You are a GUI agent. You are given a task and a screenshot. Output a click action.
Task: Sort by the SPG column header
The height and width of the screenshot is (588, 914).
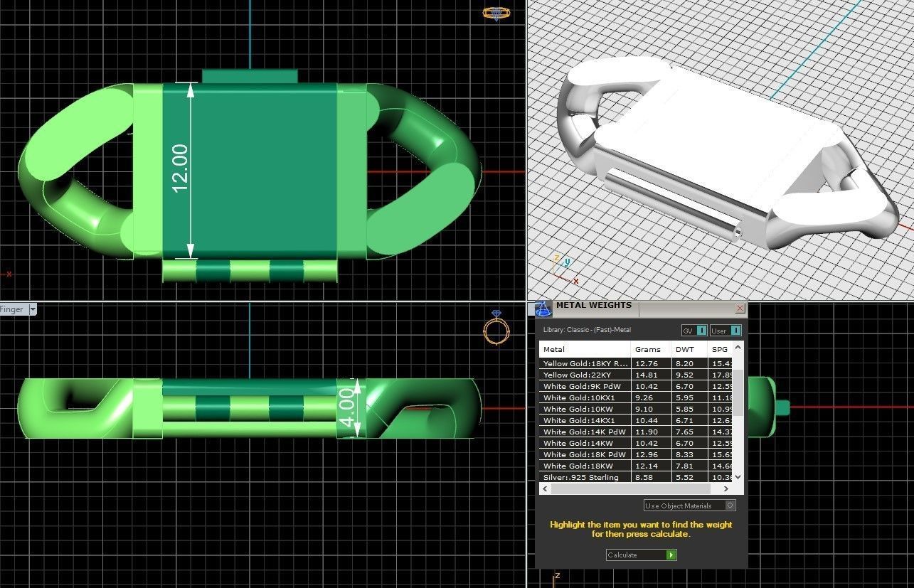720,349
